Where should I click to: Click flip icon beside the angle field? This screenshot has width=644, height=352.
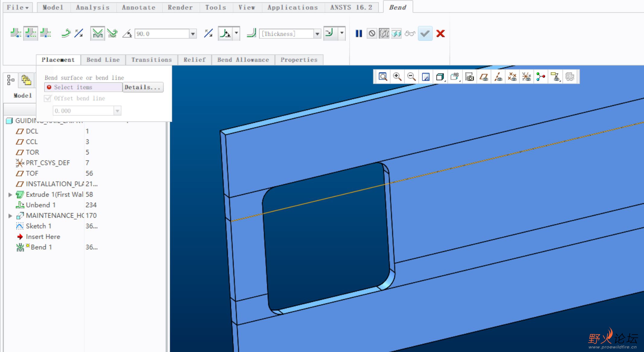point(208,33)
